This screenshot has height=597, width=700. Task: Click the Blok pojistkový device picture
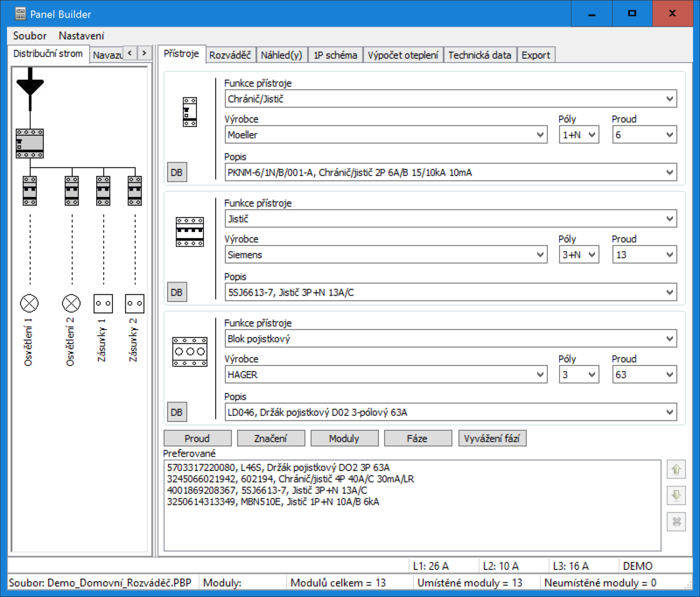[x=190, y=352]
